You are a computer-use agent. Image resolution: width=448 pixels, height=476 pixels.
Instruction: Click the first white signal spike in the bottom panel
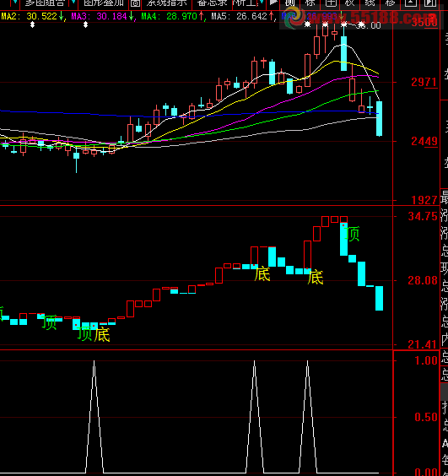click(x=94, y=417)
